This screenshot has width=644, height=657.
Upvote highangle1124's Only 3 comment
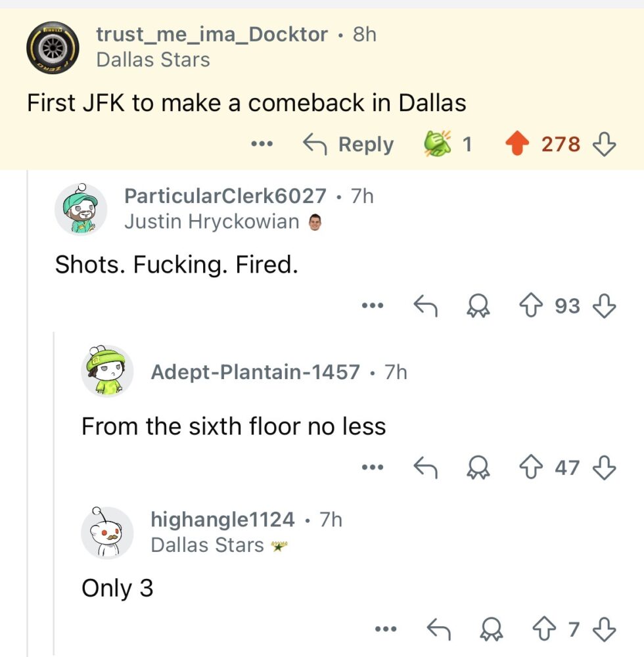(544, 629)
